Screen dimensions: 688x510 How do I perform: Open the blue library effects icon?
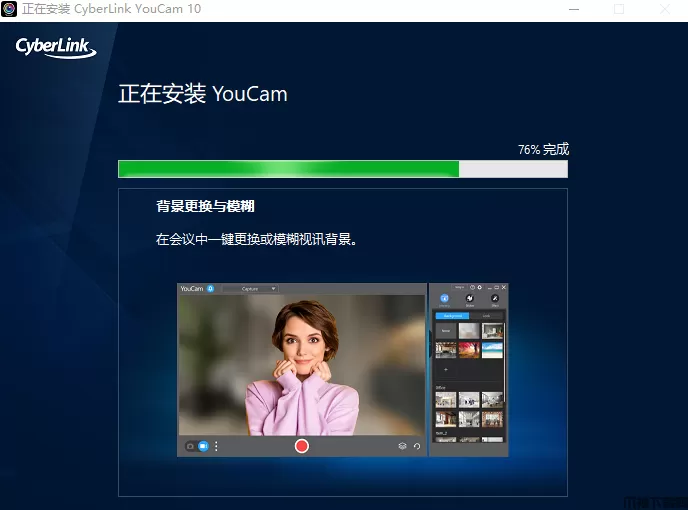pyautogui.click(x=444, y=298)
